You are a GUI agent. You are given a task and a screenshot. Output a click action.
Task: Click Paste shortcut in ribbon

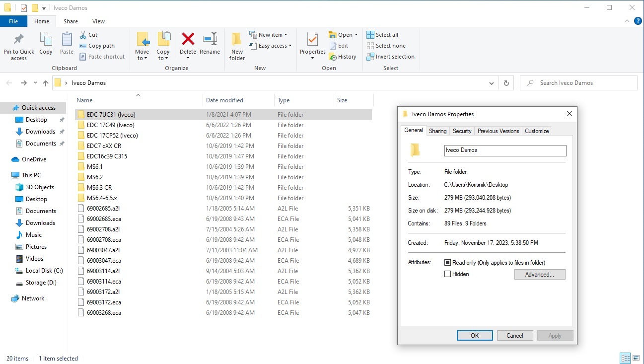(x=102, y=57)
